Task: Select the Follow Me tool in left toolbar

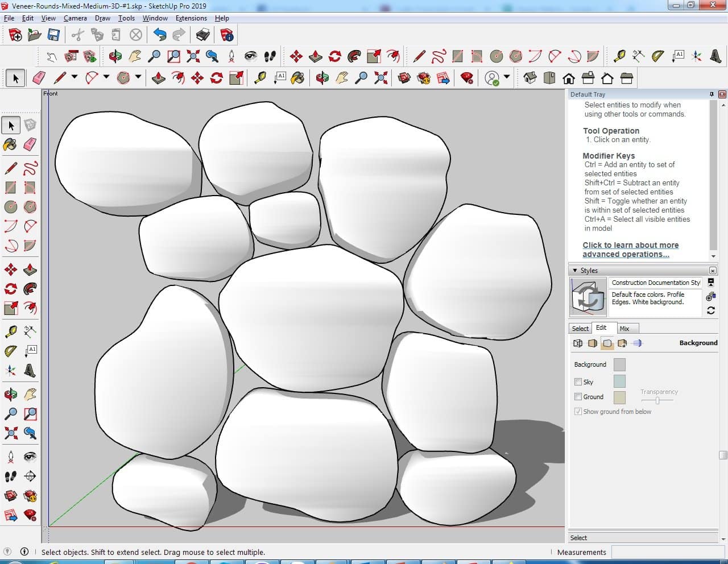Action: tap(30, 289)
